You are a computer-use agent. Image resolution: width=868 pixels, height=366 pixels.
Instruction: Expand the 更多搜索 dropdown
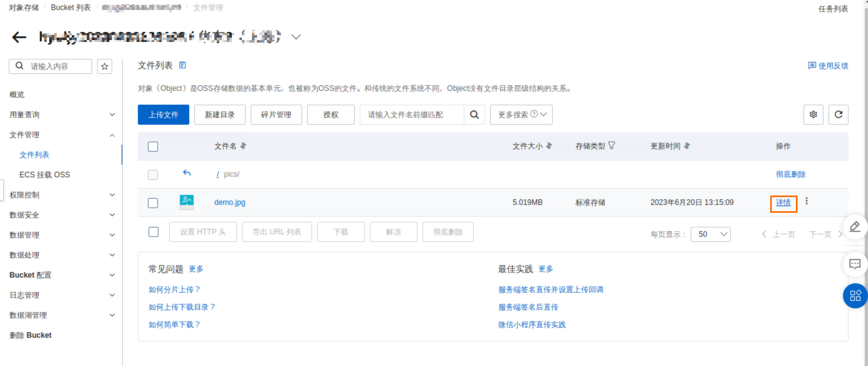[x=521, y=115]
